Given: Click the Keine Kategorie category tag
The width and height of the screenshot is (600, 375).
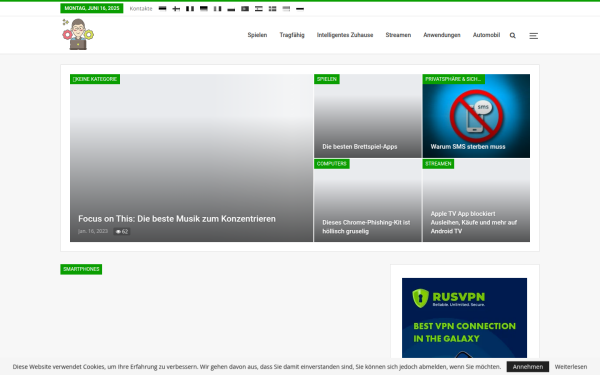Looking at the screenshot, I should [95, 79].
